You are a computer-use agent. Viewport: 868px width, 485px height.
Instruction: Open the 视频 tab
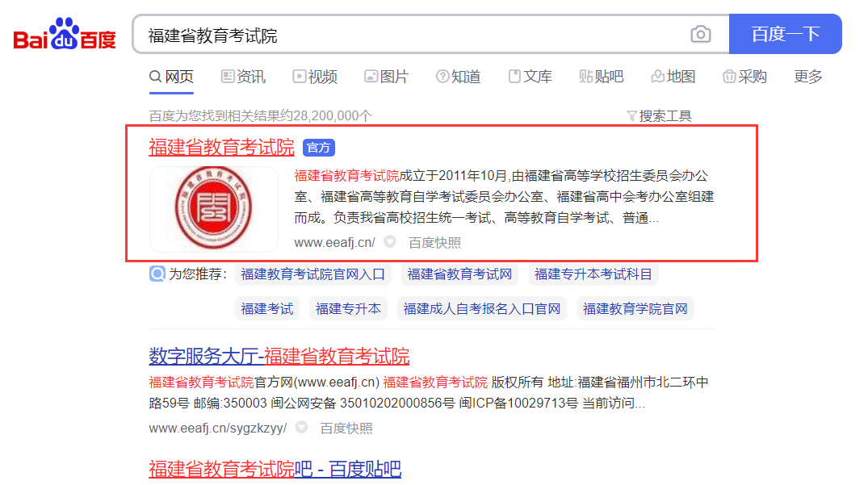click(315, 77)
